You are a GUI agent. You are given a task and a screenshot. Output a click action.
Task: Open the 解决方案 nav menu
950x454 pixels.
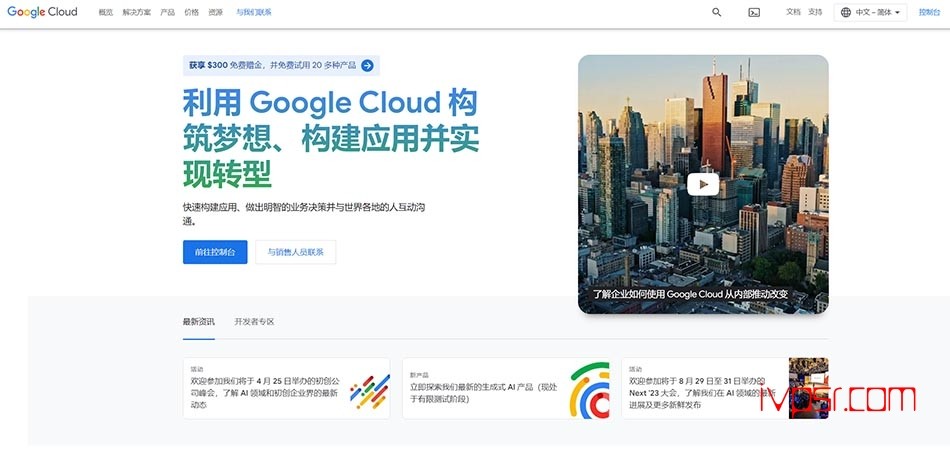(137, 12)
